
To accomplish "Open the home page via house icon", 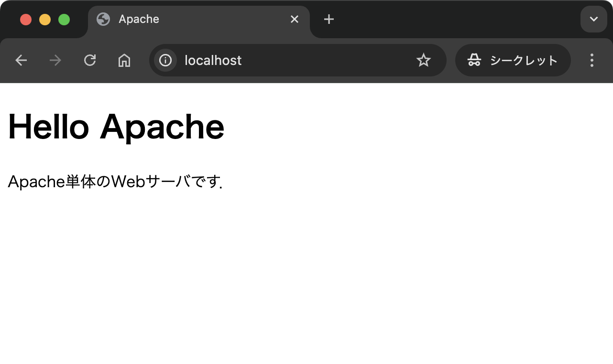I will click(124, 60).
